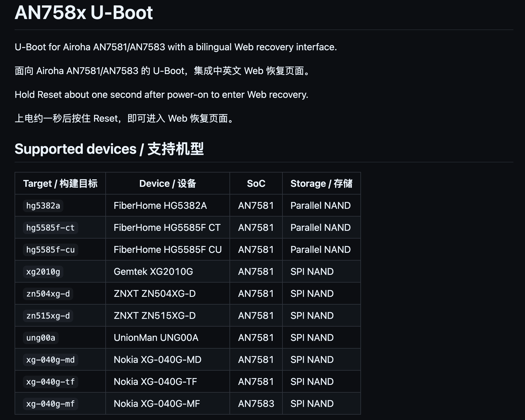This screenshot has width=525, height=420.
Task: Click the AN7581 SoC cell in the xg-040g-md row
Action: [256, 360]
